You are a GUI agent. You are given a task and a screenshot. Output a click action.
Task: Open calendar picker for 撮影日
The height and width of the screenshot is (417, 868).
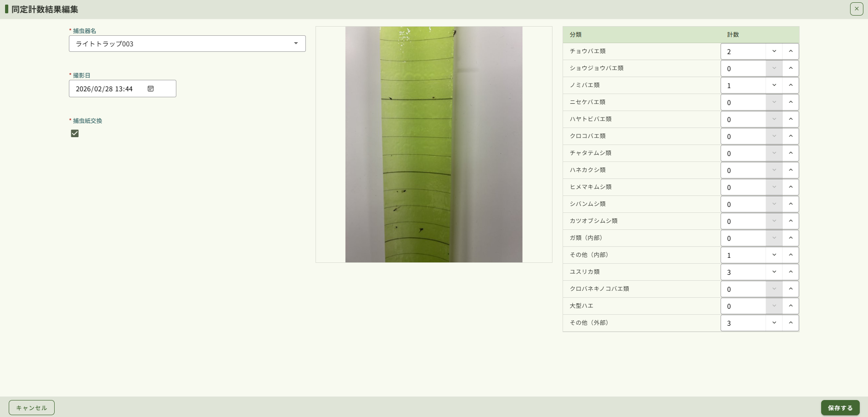tap(151, 89)
